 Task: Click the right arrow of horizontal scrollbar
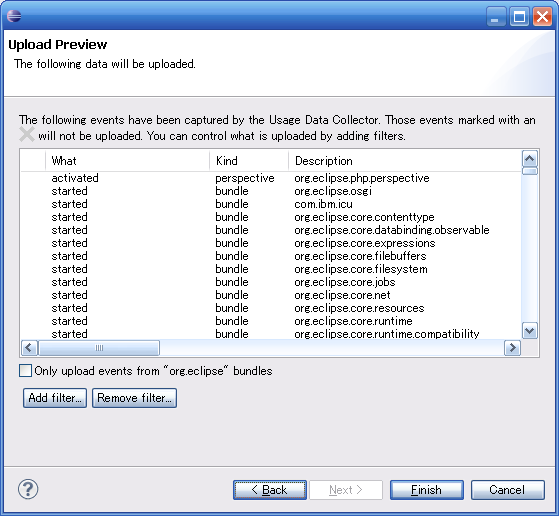(512, 348)
